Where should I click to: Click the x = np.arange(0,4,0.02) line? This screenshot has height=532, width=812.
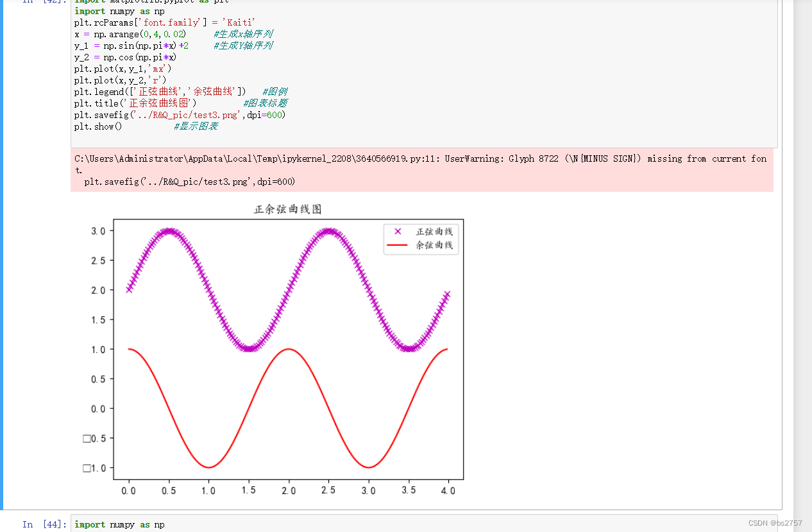click(173, 34)
